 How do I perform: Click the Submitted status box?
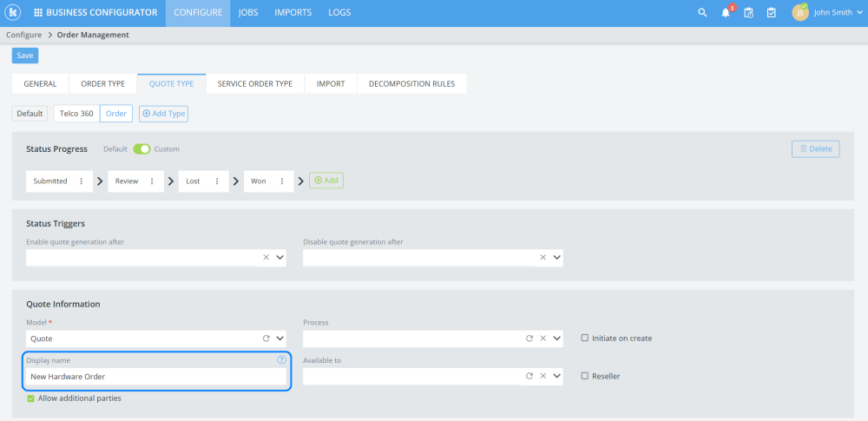click(59, 181)
